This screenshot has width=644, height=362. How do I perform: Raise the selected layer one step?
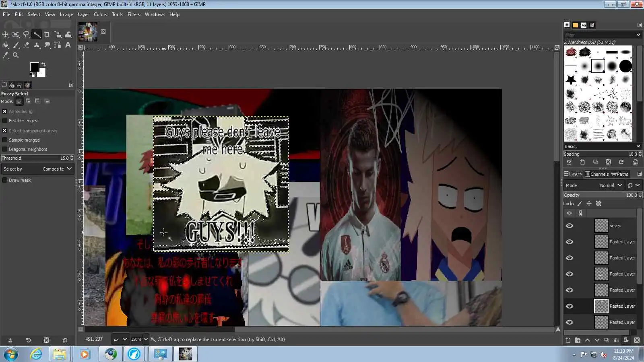pyautogui.click(x=587, y=340)
